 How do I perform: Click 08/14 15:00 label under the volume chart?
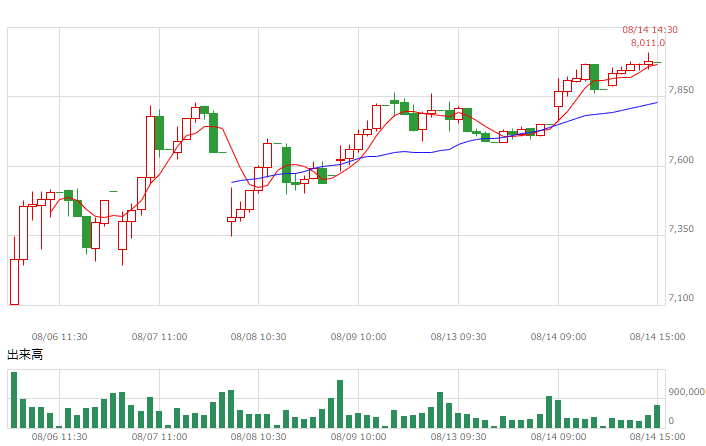coord(657,437)
